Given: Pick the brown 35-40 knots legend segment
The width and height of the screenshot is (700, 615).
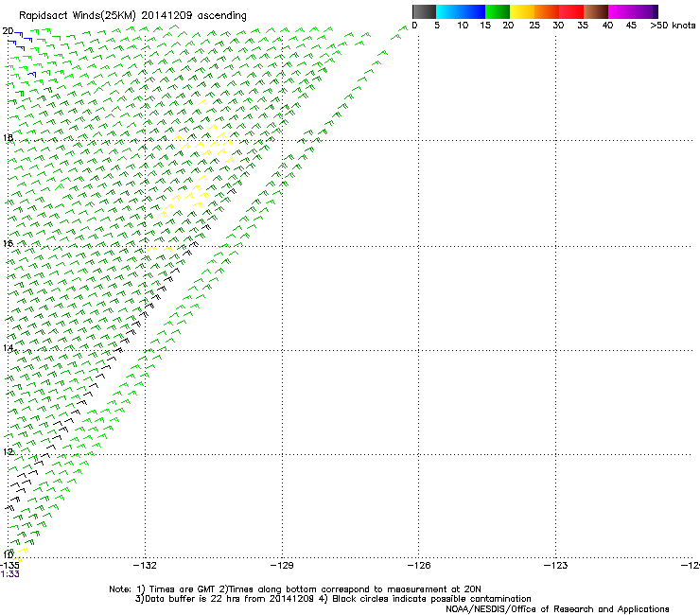Looking at the screenshot, I should tap(596, 11).
